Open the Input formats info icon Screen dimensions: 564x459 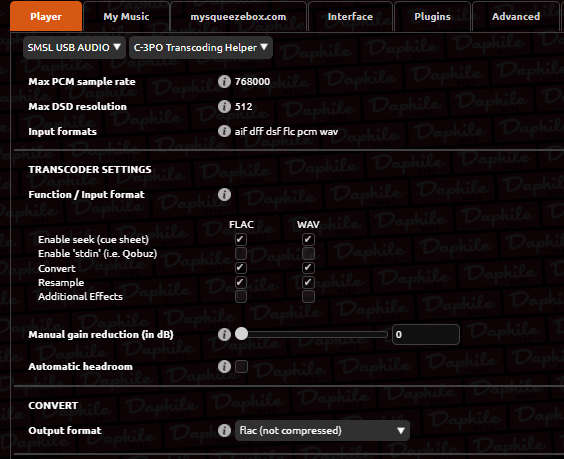[224, 131]
